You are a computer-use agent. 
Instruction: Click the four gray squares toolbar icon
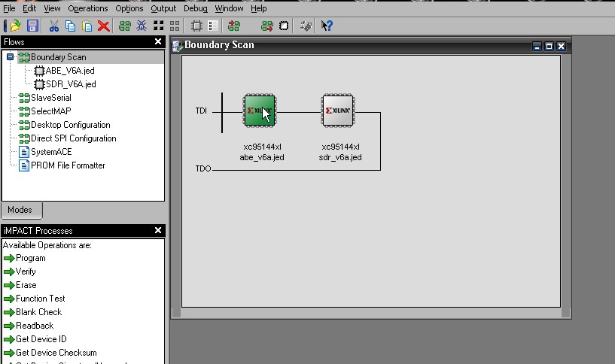pos(175,26)
